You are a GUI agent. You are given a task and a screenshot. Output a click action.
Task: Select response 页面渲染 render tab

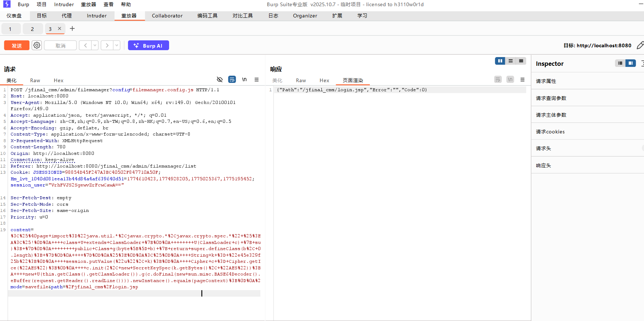coord(353,81)
